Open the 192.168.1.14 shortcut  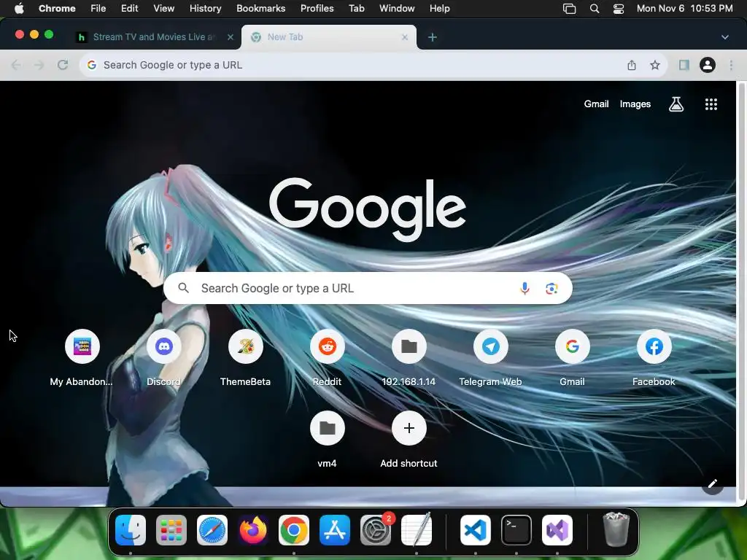pos(409,346)
